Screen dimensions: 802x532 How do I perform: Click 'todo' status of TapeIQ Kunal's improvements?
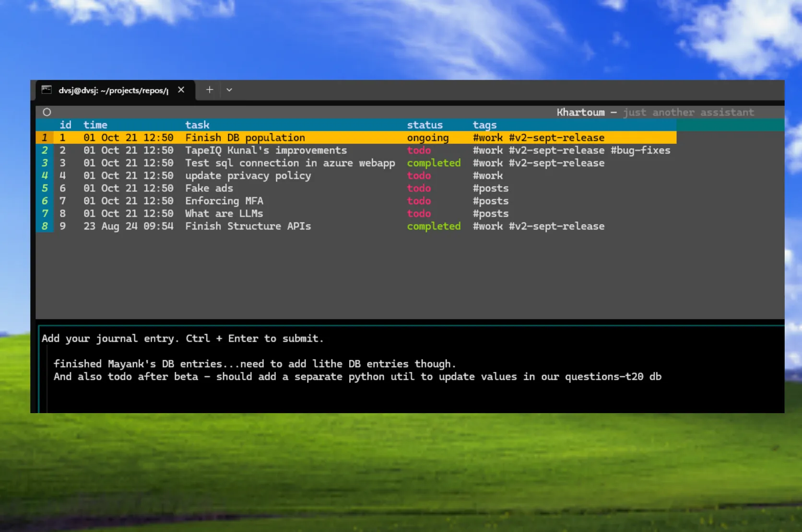click(x=419, y=150)
